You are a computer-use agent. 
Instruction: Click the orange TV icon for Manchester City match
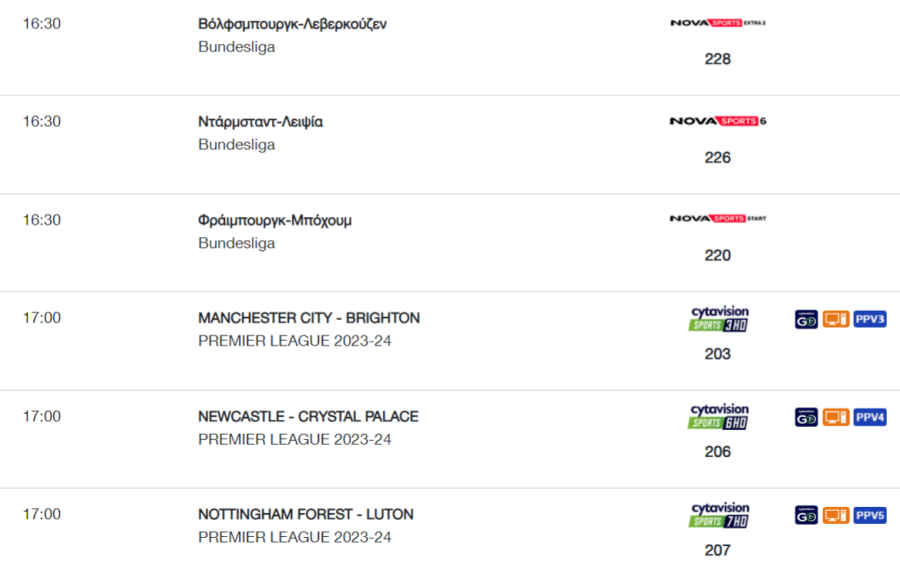[836, 319]
